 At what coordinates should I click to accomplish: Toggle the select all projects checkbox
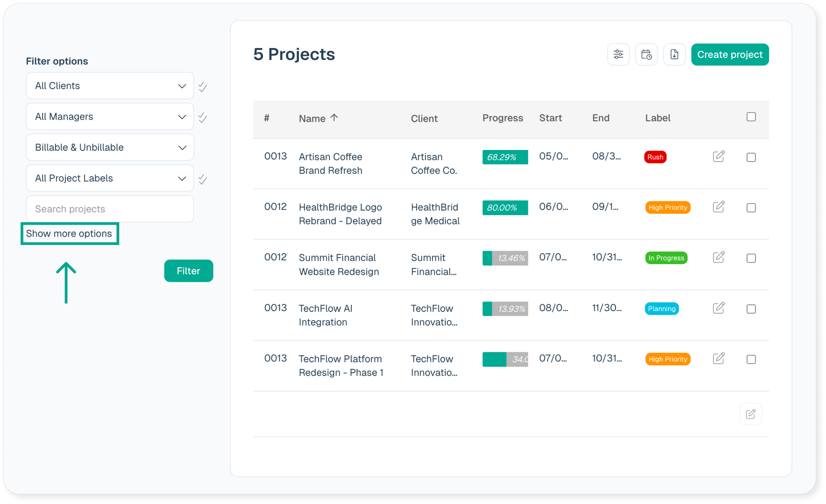tap(751, 117)
